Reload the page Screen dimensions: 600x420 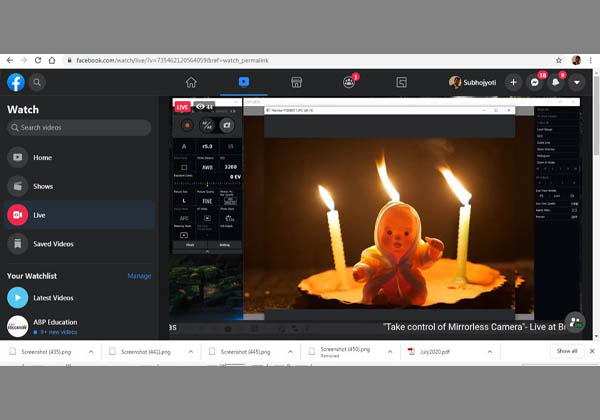point(38,60)
